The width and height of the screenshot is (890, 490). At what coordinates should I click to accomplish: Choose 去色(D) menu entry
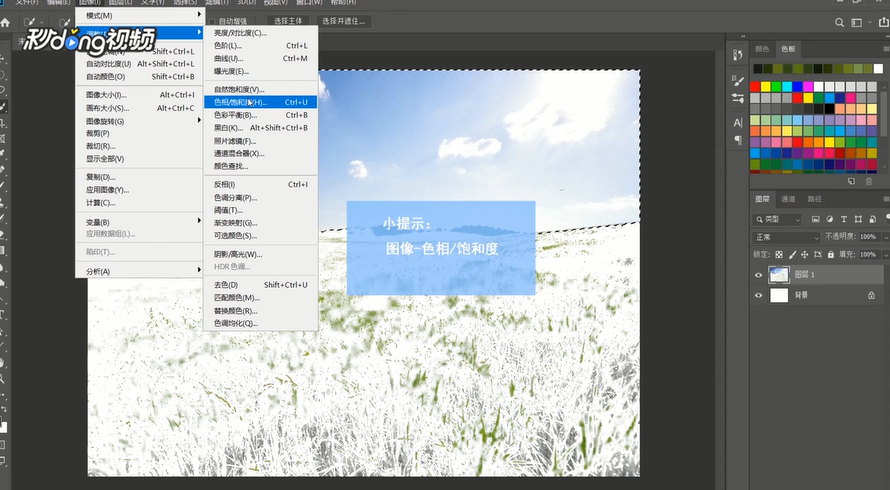point(261,284)
